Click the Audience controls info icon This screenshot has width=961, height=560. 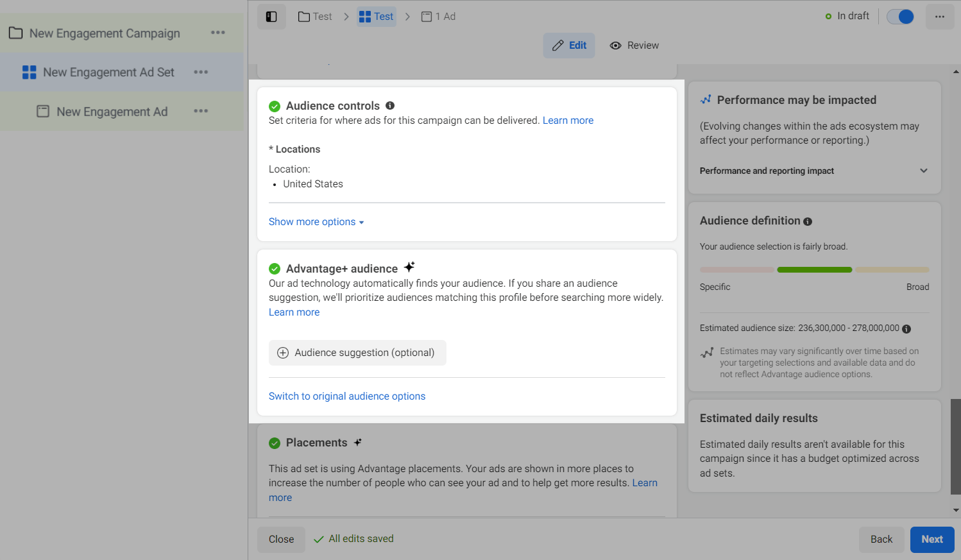pos(390,106)
